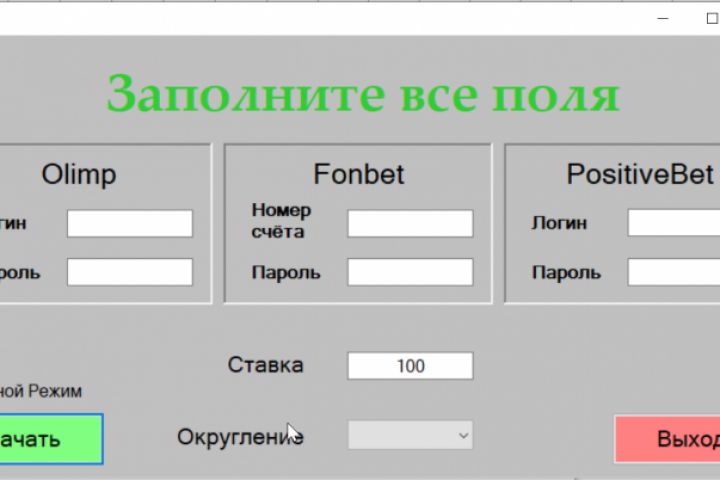Click the Заполните все поля heading
Viewport: 720px width, 480px height.
tap(363, 94)
